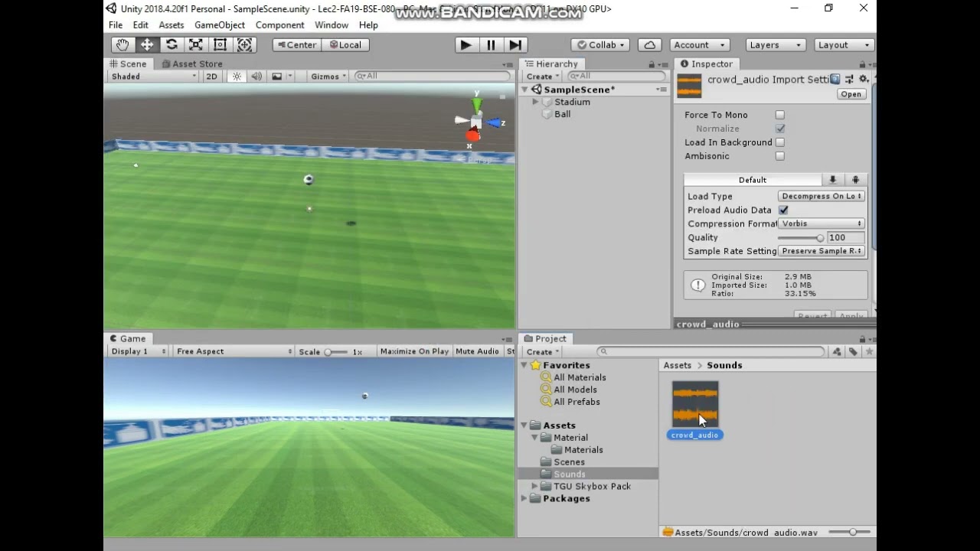The image size is (980, 551).
Task: Open the Layout dropdown
Action: 844,45
